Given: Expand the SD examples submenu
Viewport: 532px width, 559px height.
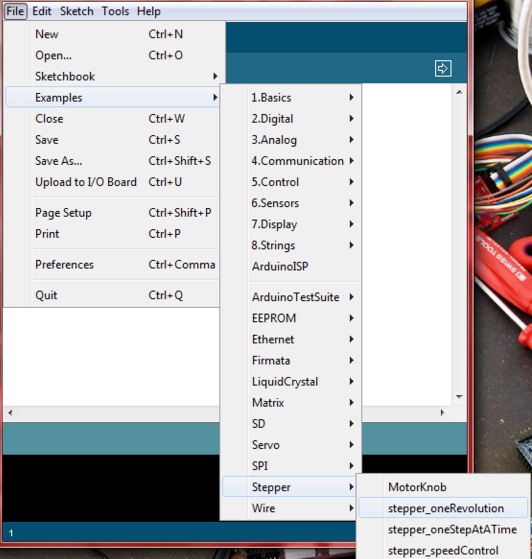Looking at the screenshot, I should pyautogui.click(x=291, y=424).
